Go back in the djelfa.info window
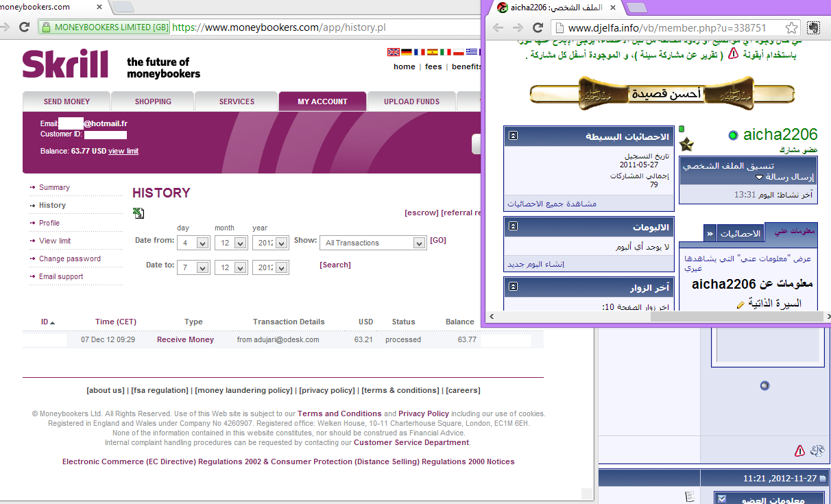The image size is (831, 504). (498, 28)
